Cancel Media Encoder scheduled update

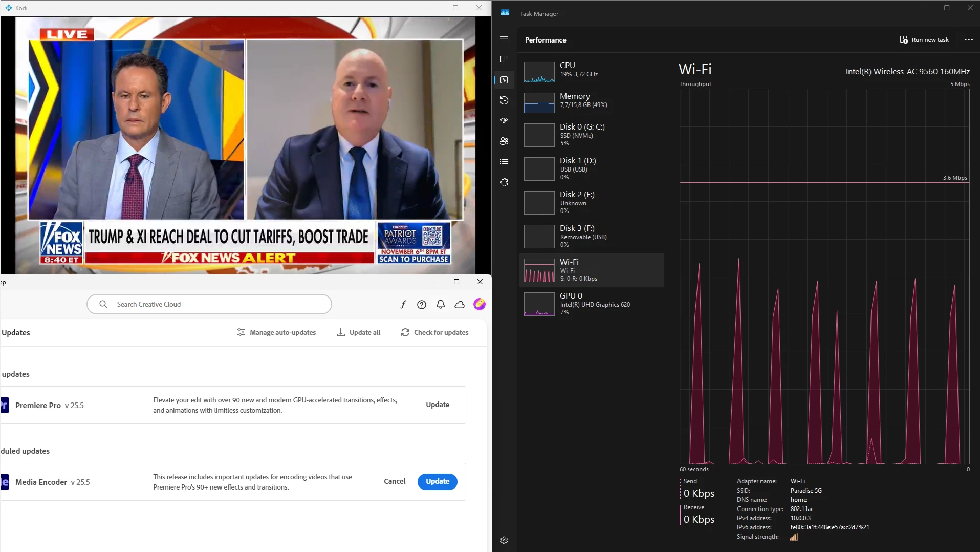pos(395,481)
